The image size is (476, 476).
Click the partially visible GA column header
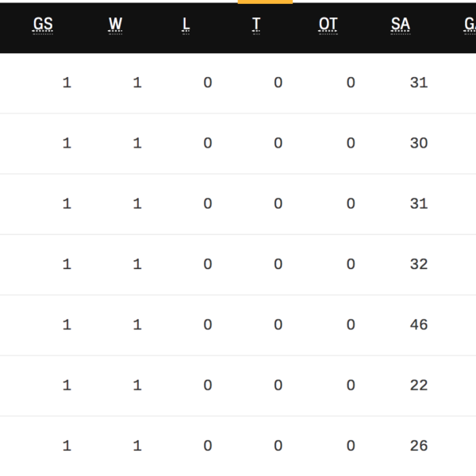coord(469,25)
